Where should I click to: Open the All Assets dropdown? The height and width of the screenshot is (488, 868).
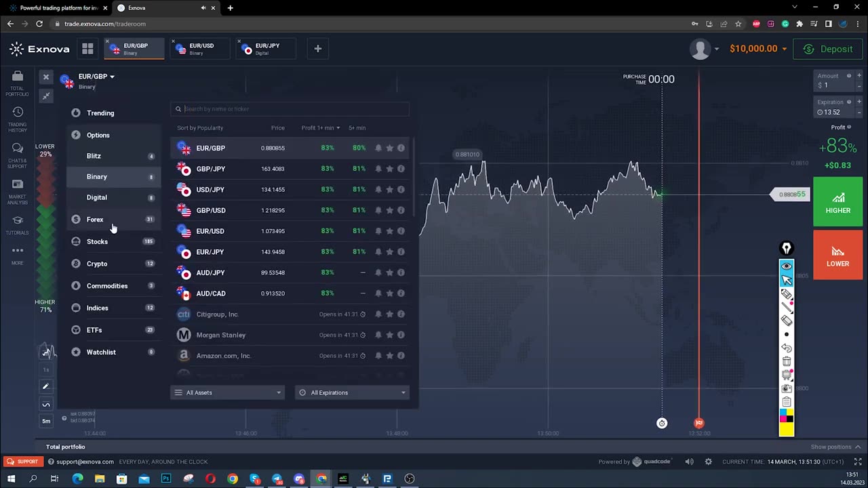tap(227, 392)
